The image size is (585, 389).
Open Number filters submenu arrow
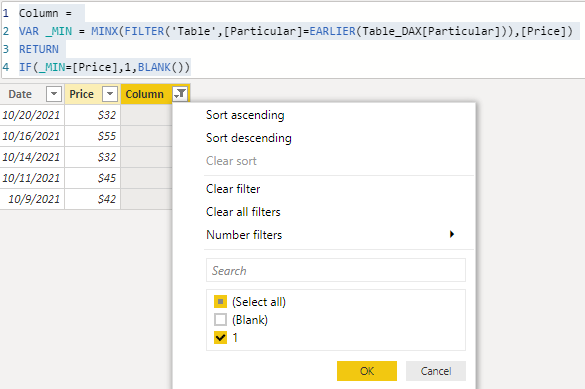[x=452, y=234]
